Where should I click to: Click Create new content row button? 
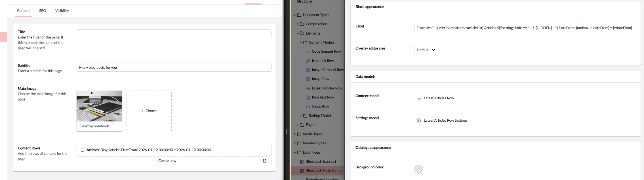click(x=167, y=161)
